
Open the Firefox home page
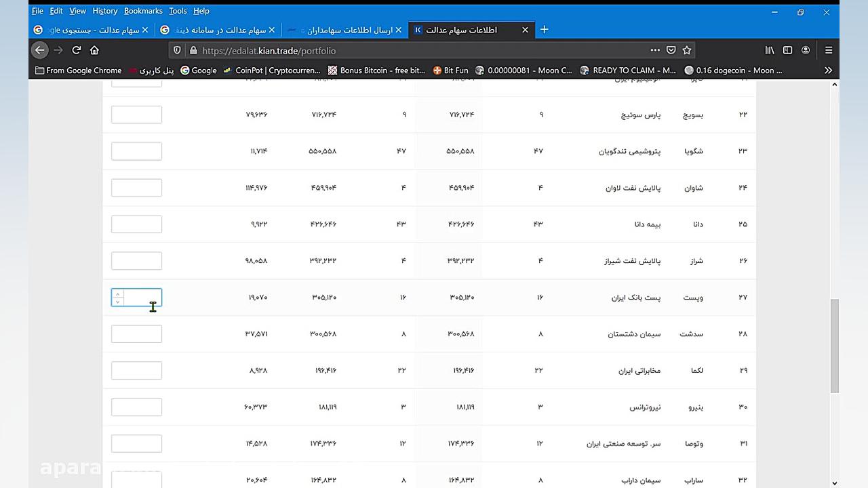coord(94,50)
